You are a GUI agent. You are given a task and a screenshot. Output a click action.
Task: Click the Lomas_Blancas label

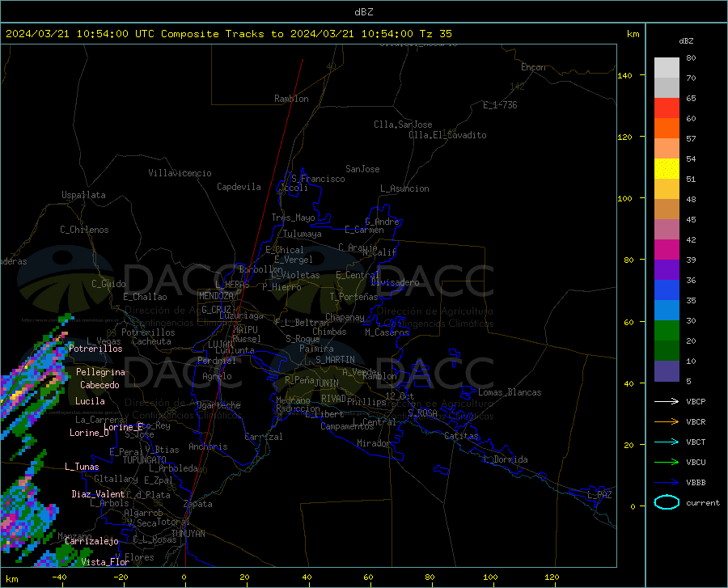click(510, 392)
